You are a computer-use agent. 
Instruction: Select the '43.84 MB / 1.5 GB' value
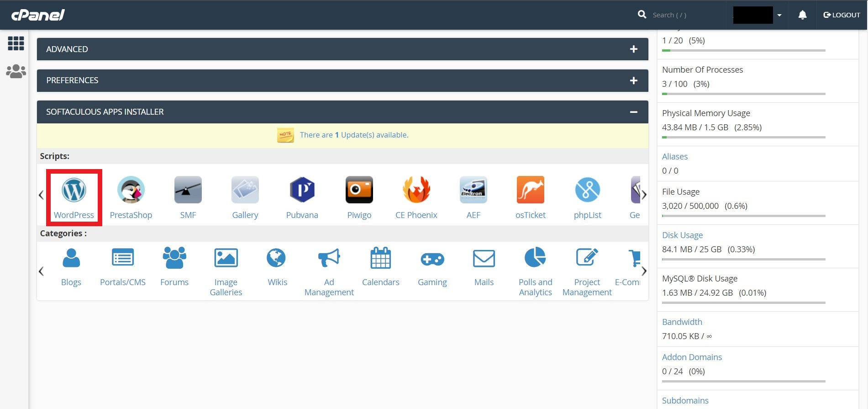[695, 127]
